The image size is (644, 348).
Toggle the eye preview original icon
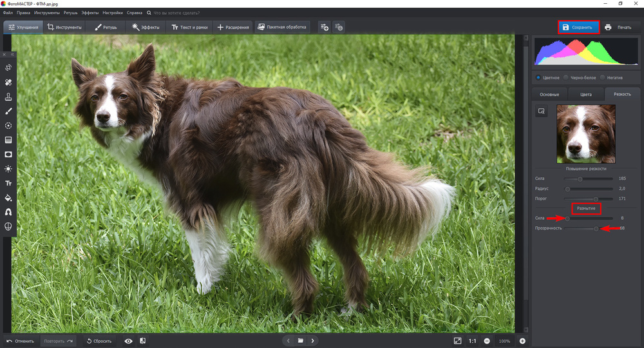(x=128, y=341)
